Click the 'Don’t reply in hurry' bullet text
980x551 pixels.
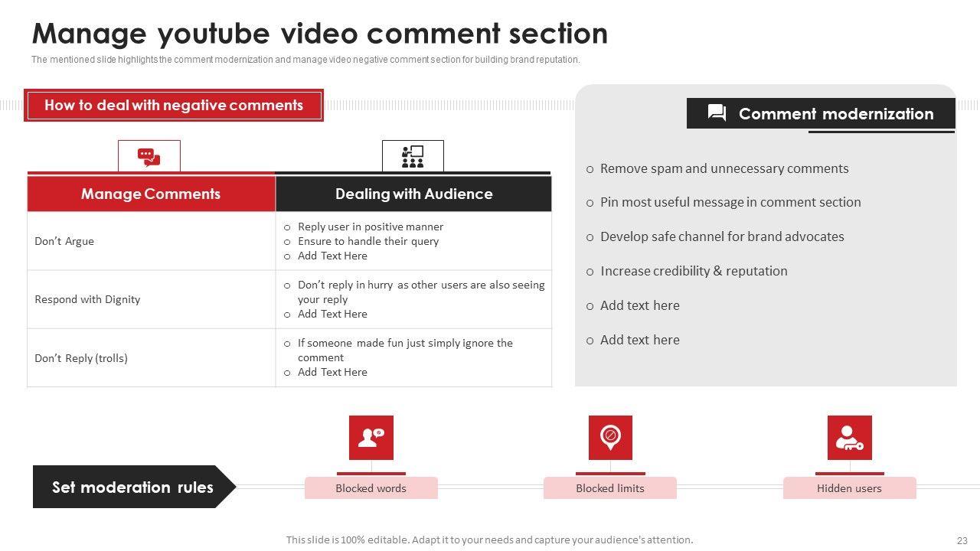(421, 292)
